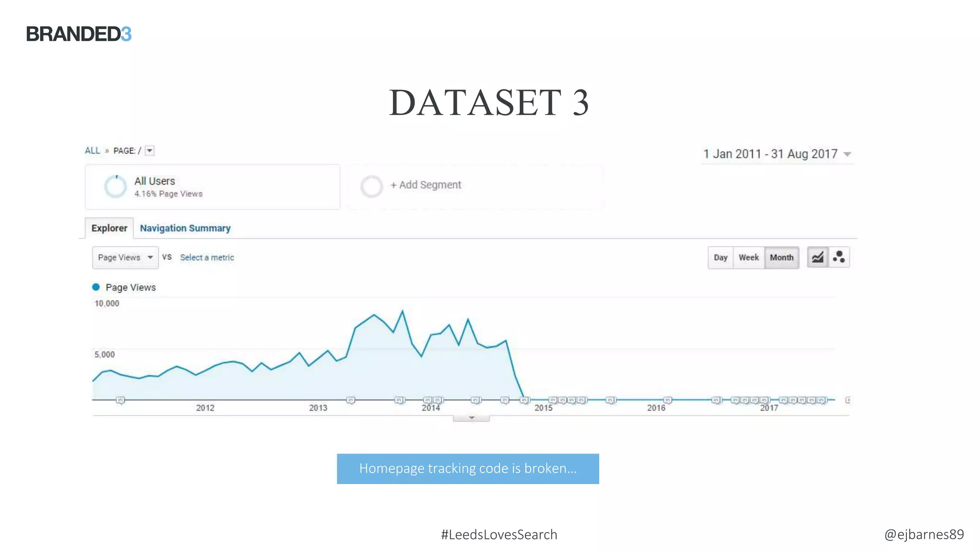Click the line chart view icon
The image size is (980, 551).
pos(817,257)
